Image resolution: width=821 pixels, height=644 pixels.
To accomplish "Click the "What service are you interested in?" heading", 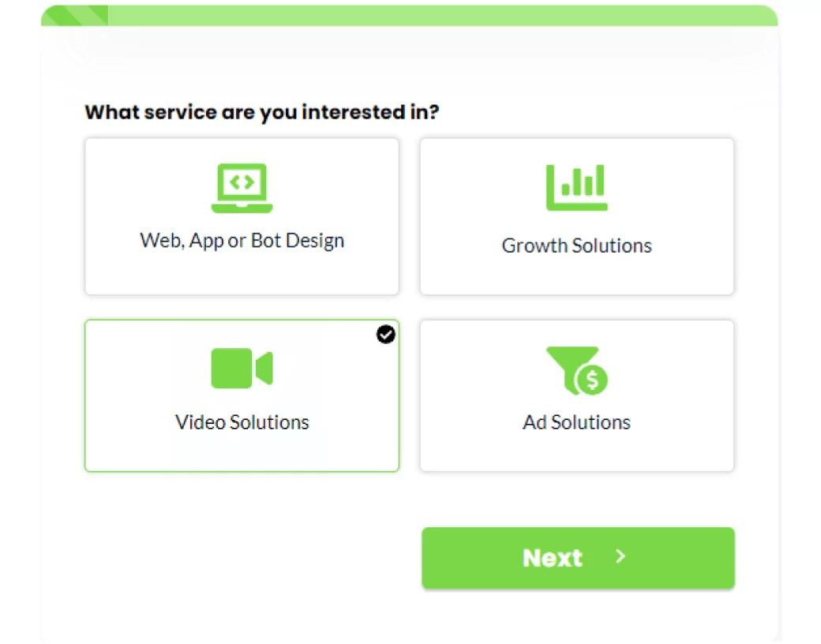I will (x=261, y=112).
